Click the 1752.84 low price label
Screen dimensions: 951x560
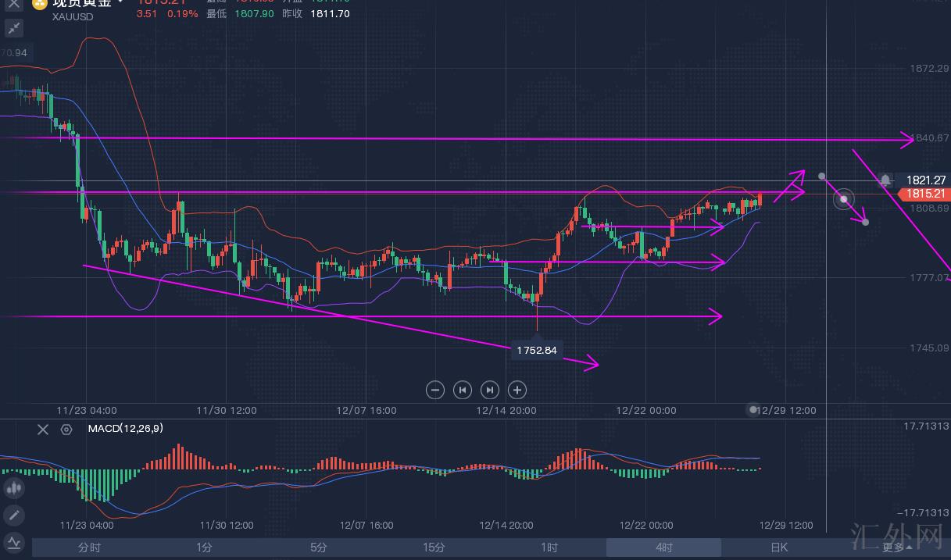[536, 350]
